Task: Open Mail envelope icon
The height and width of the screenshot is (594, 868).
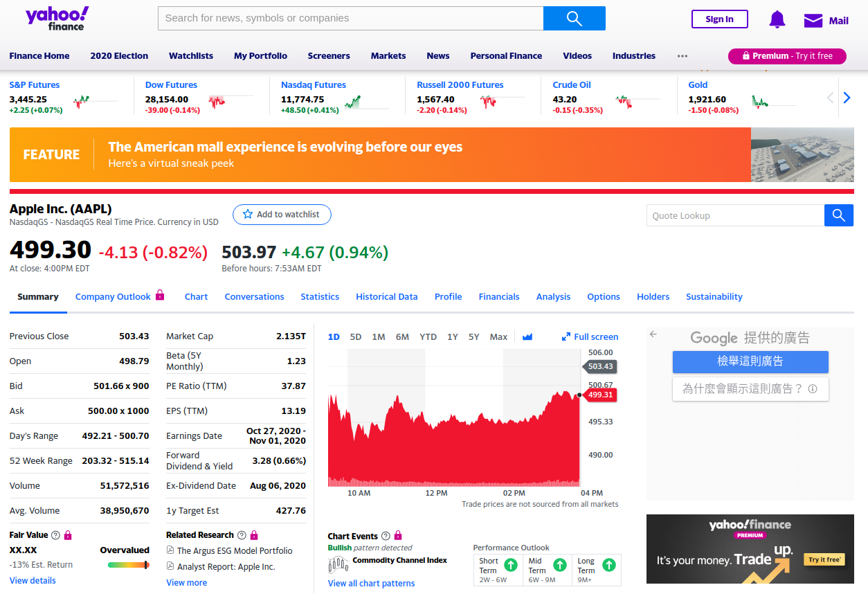Action: 813,20
